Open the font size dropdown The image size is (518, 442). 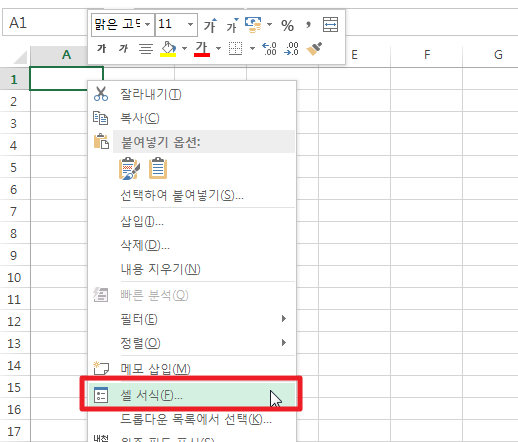[x=190, y=24]
